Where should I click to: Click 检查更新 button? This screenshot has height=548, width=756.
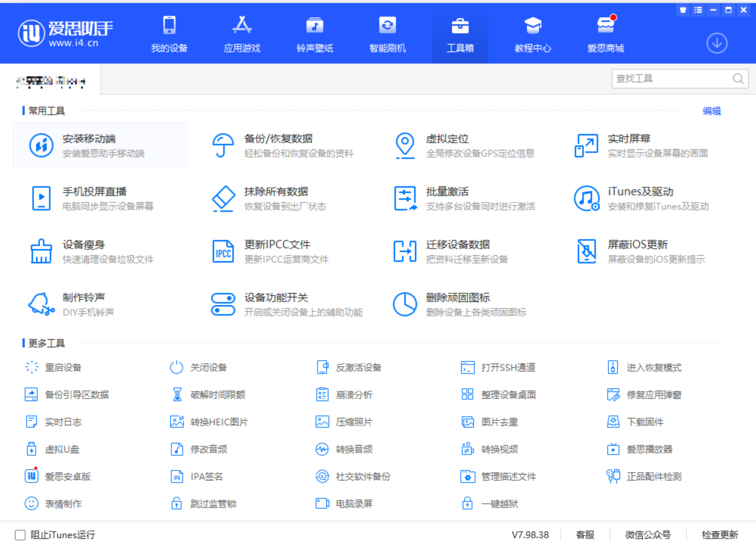720,535
